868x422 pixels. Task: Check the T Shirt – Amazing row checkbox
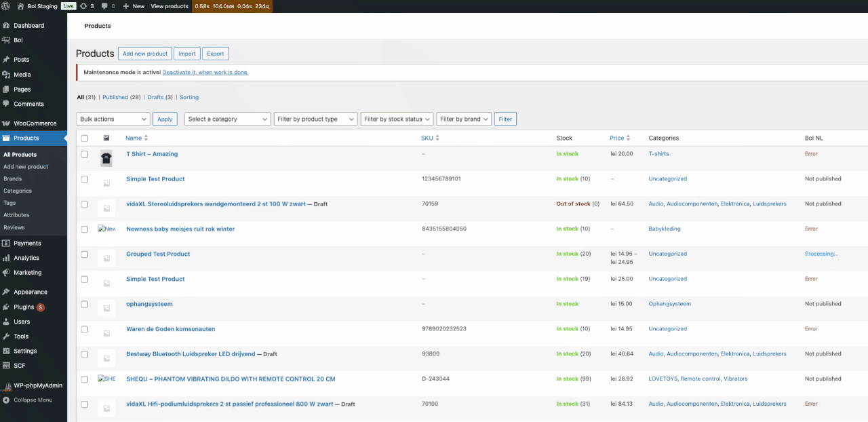(x=85, y=155)
